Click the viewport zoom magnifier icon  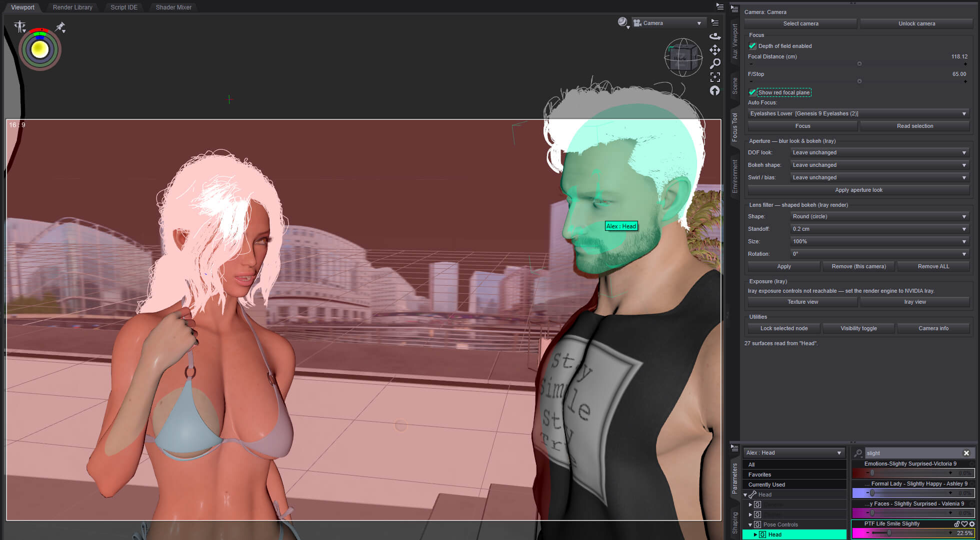715,63
